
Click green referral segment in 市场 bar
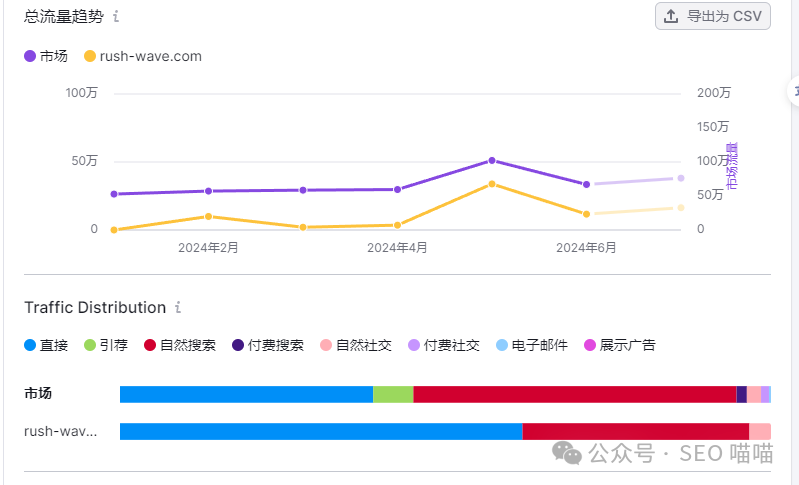click(393, 394)
